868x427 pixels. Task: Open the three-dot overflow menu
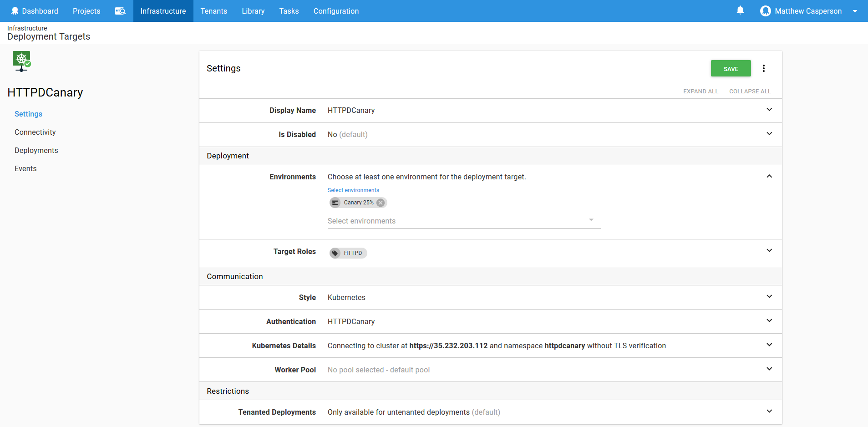[764, 68]
